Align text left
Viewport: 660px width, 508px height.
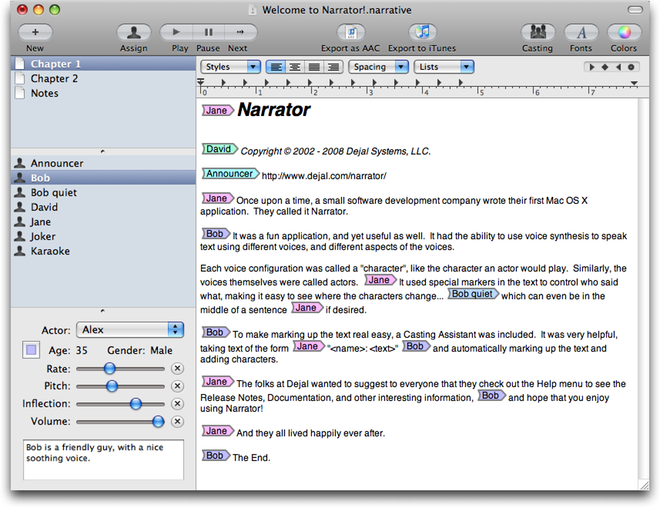(276, 67)
